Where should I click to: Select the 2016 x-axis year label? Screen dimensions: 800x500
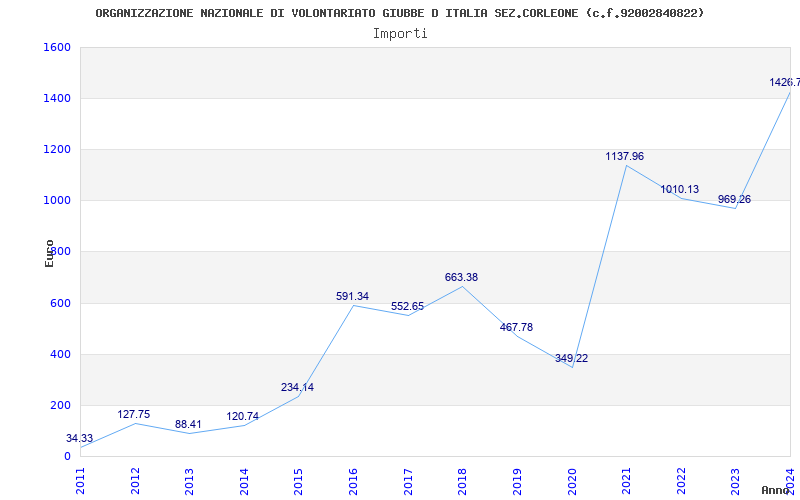[x=353, y=479]
